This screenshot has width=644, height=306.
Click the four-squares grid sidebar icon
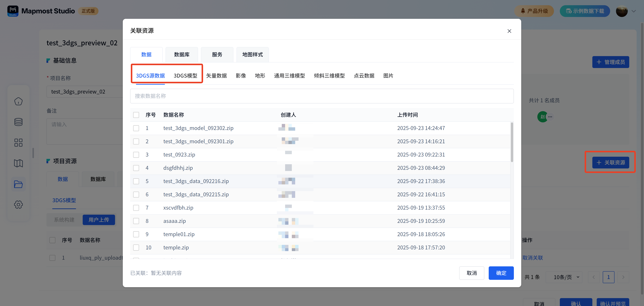pyautogui.click(x=18, y=143)
